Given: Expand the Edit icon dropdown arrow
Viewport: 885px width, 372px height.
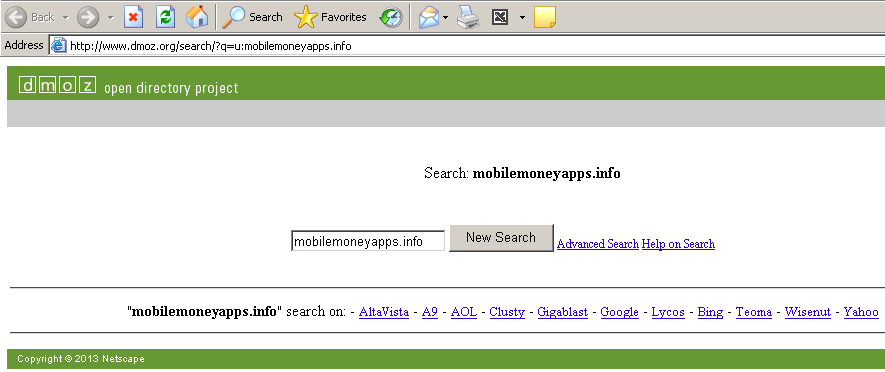Looking at the screenshot, I should pyautogui.click(x=522, y=17).
